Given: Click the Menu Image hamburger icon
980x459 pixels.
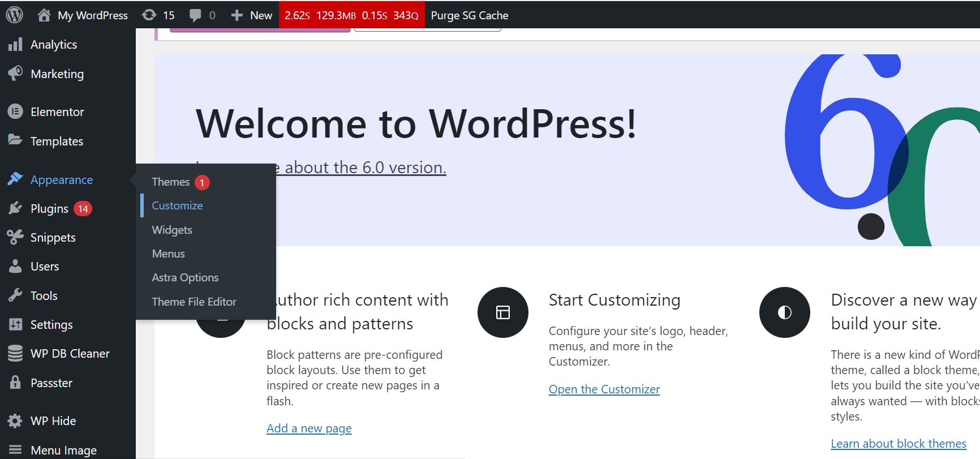Looking at the screenshot, I should (15, 450).
